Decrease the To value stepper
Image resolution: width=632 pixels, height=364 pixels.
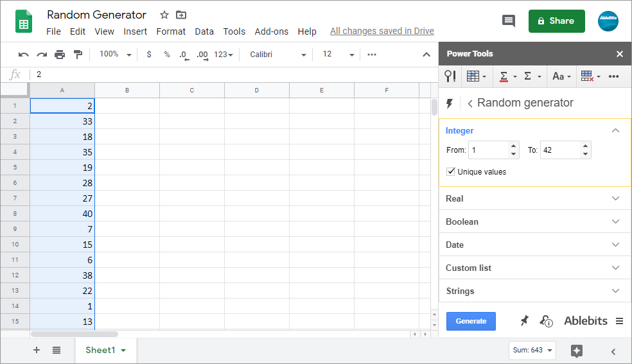pyautogui.click(x=585, y=154)
